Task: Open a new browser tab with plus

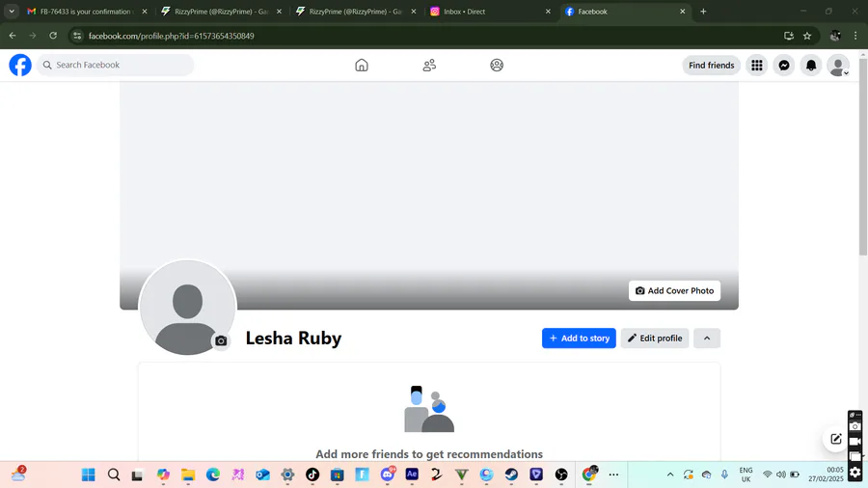Action: (703, 11)
